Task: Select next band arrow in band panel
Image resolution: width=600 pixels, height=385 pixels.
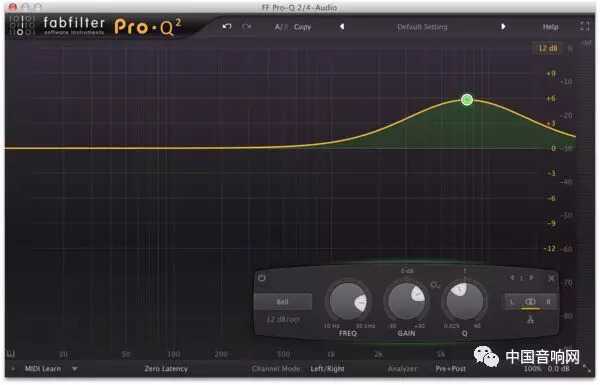Action: pos(531,277)
